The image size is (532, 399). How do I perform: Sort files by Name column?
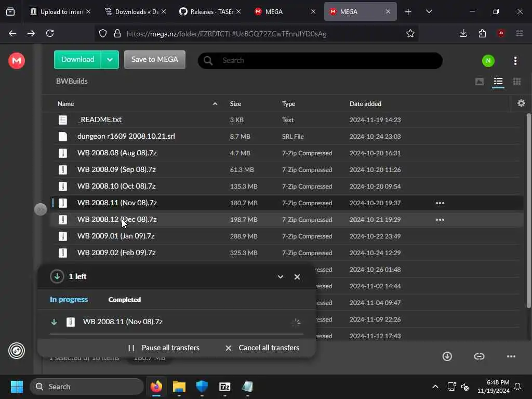point(66,104)
